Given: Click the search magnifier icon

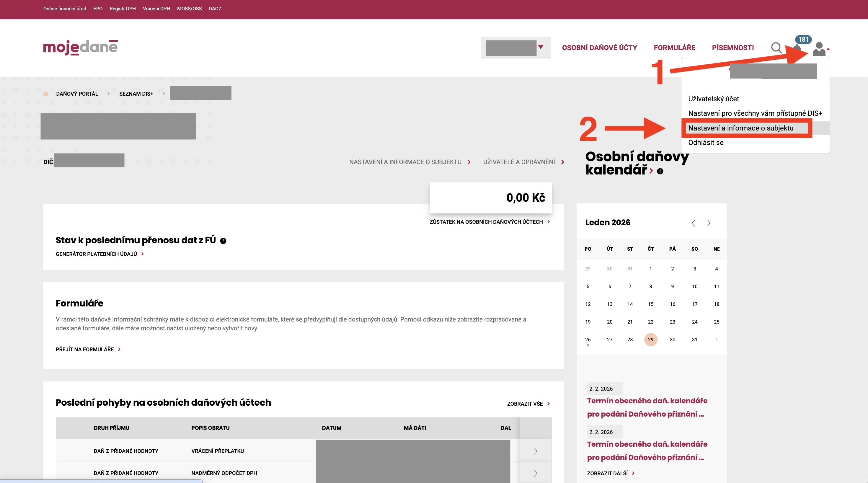Looking at the screenshot, I should pyautogui.click(x=776, y=48).
